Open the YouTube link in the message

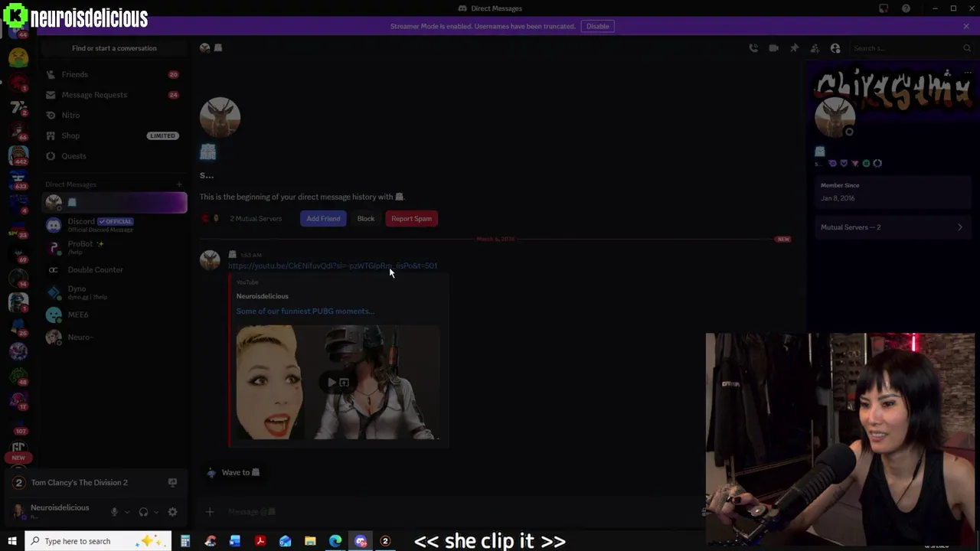[332, 266]
